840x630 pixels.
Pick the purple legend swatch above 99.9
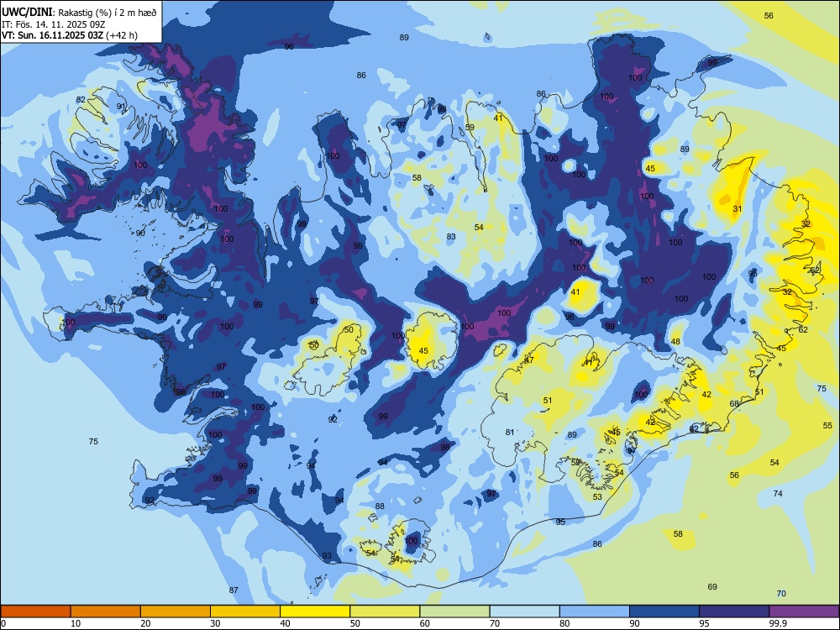804,612
